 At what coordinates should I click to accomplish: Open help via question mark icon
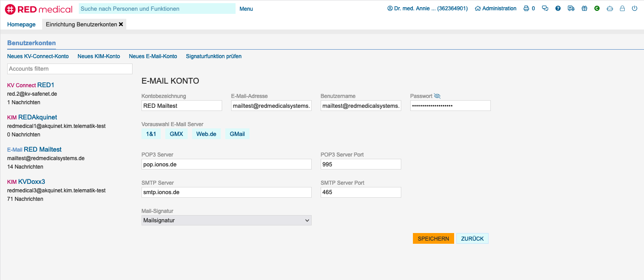(558, 8)
